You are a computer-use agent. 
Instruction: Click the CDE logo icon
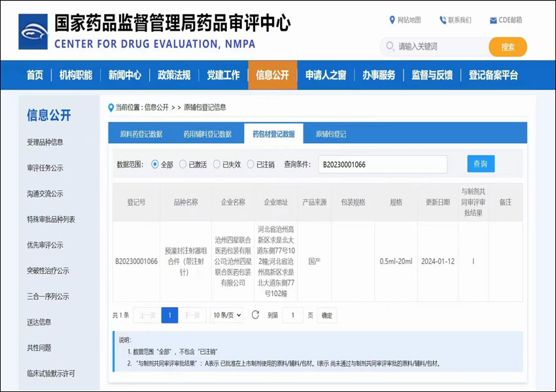(33, 32)
